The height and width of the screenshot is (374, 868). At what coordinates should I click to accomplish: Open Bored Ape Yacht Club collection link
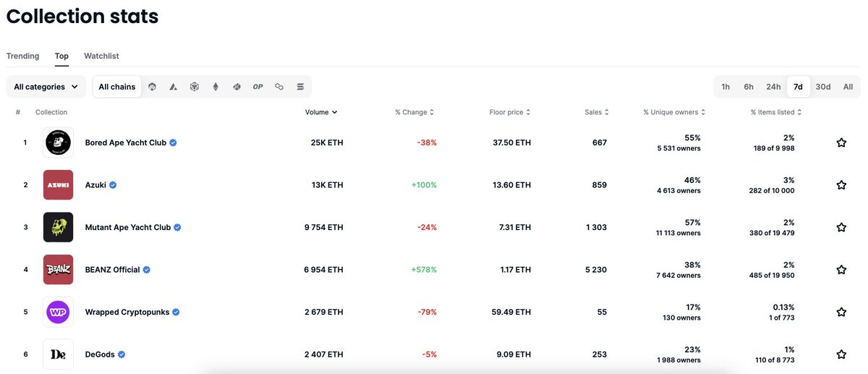126,143
